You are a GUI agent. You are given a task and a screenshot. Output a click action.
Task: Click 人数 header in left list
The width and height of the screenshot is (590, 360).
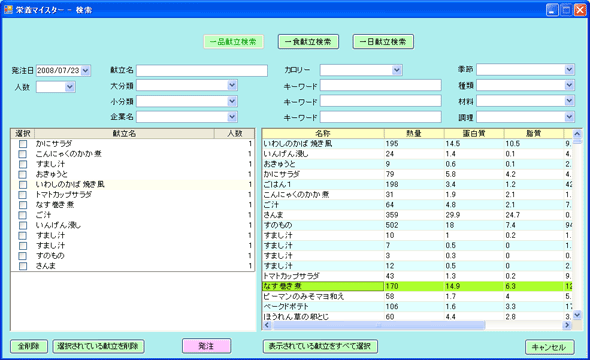point(234,134)
